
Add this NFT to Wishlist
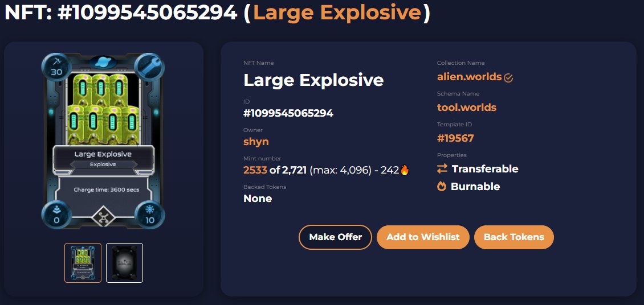click(x=423, y=237)
